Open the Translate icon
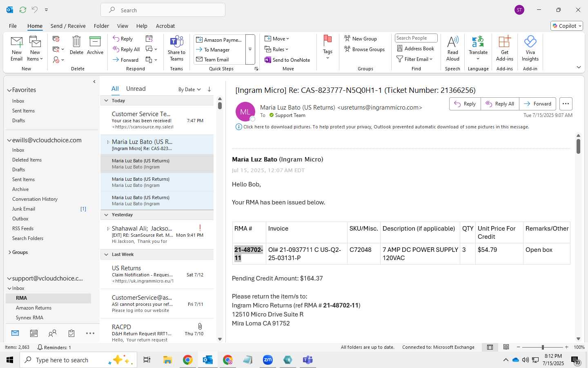The height and width of the screenshot is (368, 588). (x=478, y=49)
